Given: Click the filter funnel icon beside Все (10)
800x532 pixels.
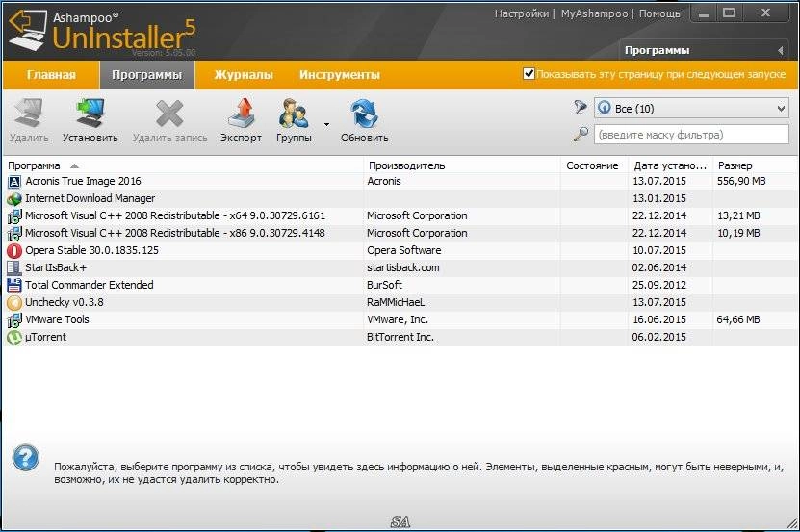Looking at the screenshot, I should pos(581,107).
